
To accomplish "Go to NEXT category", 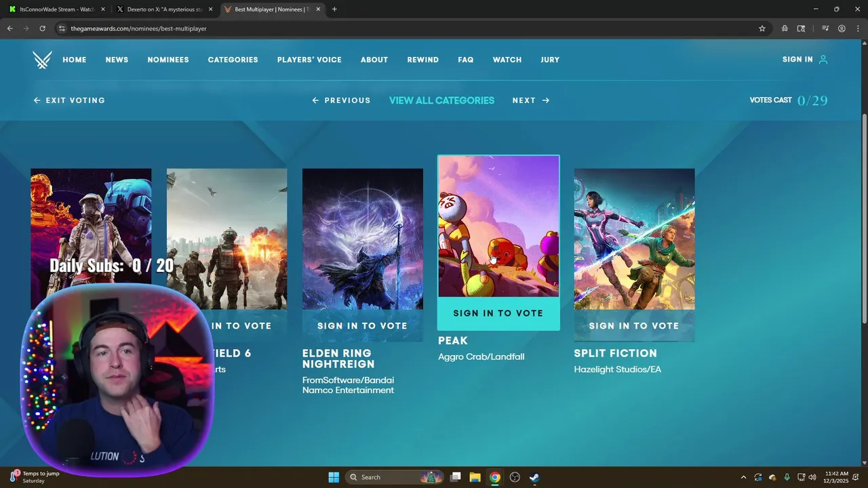I will (x=531, y=100).
